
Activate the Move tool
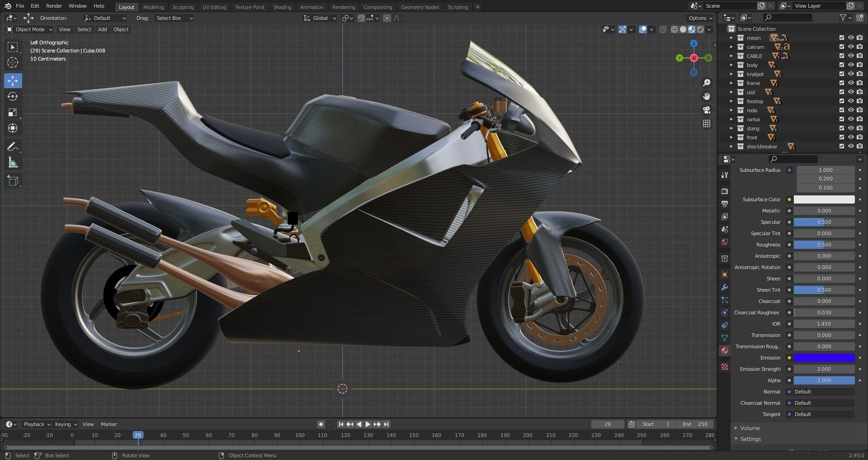pyautogui.click(x=13, y=81)
